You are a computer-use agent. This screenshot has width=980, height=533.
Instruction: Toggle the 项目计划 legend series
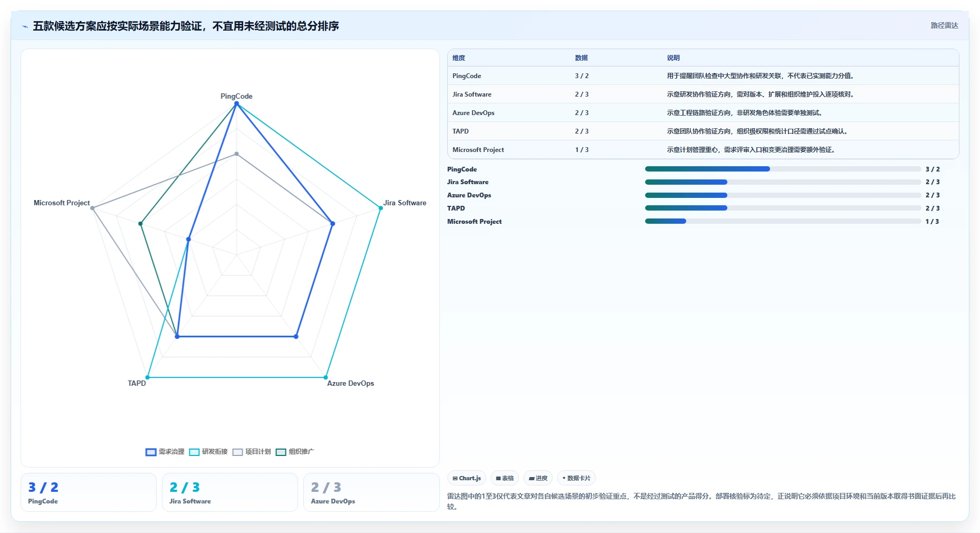(252, 452)
